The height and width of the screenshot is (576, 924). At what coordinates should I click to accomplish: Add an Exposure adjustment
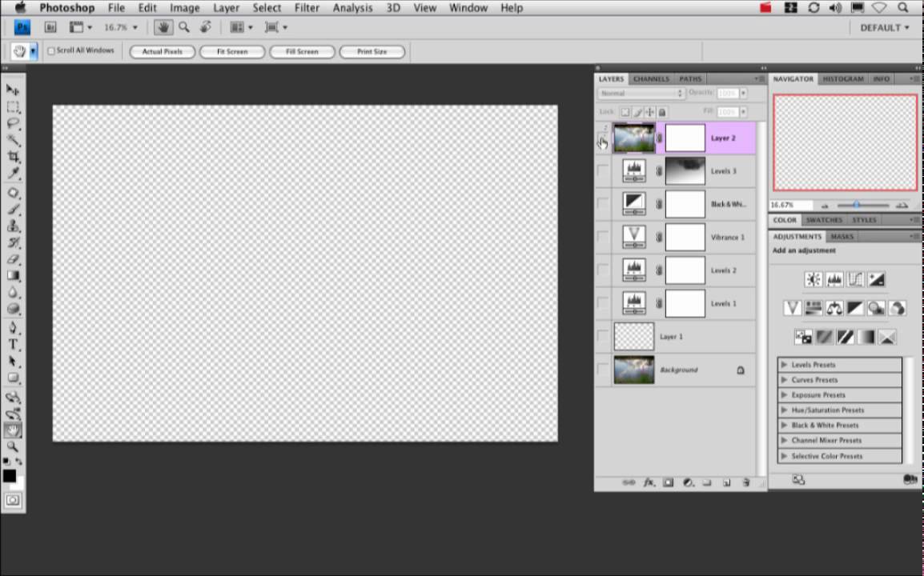click(x=876, y=279)
